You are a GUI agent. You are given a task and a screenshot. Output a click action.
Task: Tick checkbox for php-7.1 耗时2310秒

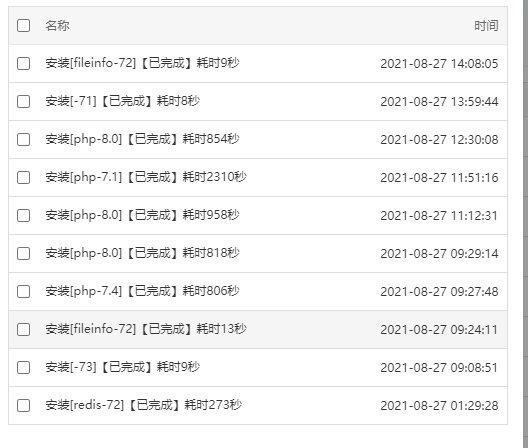23,178
